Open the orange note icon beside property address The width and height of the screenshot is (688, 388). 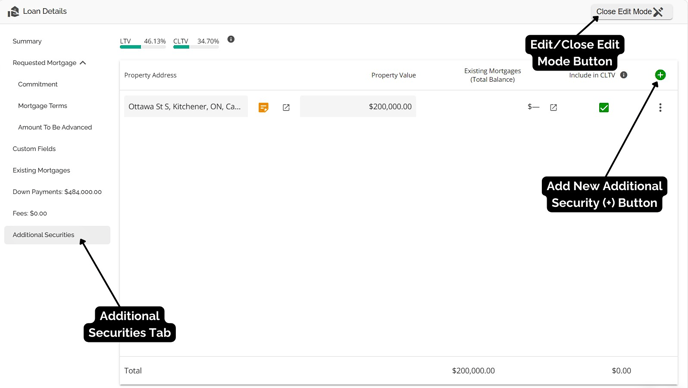(x=263, y=108)
